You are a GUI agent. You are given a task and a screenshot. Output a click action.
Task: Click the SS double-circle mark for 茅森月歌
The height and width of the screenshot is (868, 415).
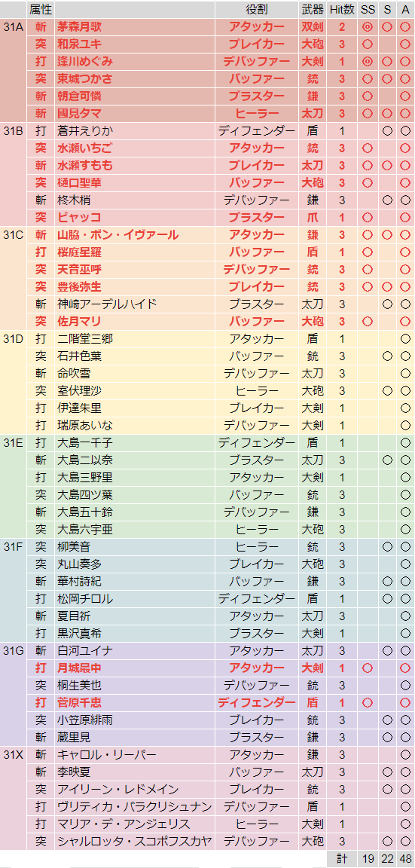[x=368, y=26]
